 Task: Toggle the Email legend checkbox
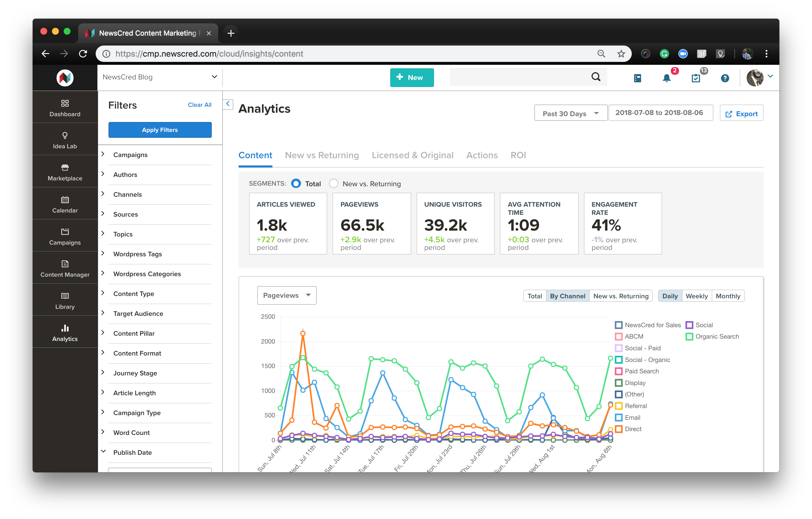pyautogui.click(x=618, y=417)
